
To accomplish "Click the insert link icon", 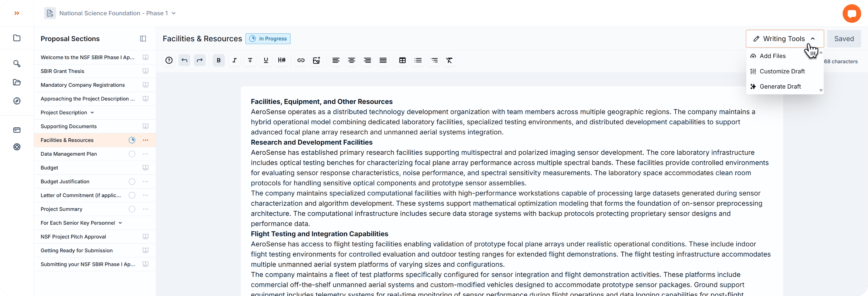I will 300,60.
